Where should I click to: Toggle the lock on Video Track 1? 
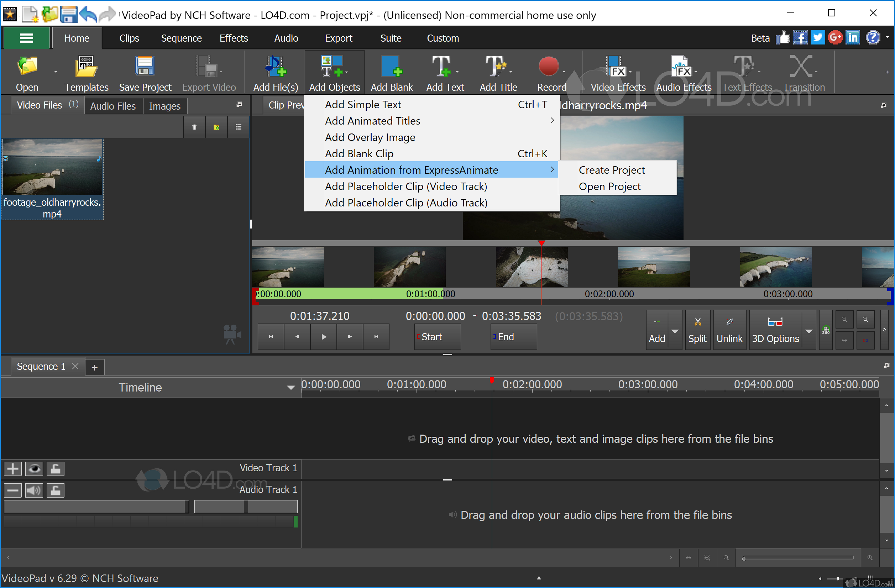(56, 468)
